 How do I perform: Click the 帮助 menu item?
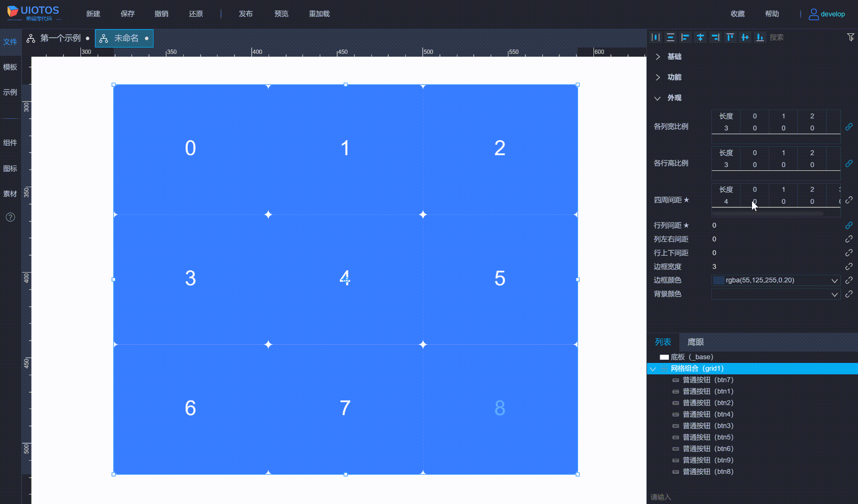[x=772, y=14]
